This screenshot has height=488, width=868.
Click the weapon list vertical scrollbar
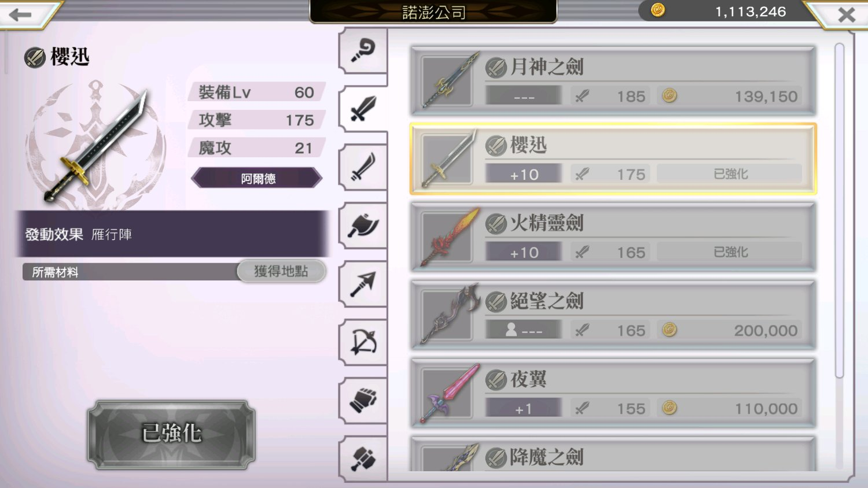(x=840, y=211)
